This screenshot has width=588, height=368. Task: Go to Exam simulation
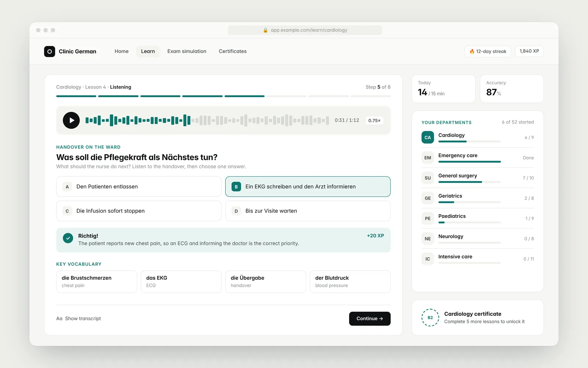(x=187, y=52)
